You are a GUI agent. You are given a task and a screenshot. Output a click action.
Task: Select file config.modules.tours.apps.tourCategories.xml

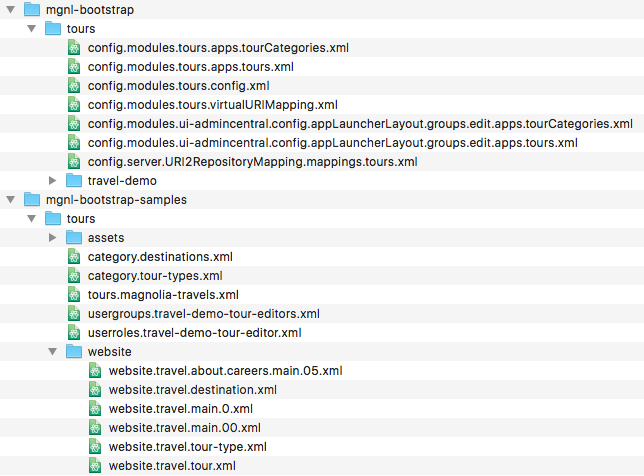click(x=218, y=48)
